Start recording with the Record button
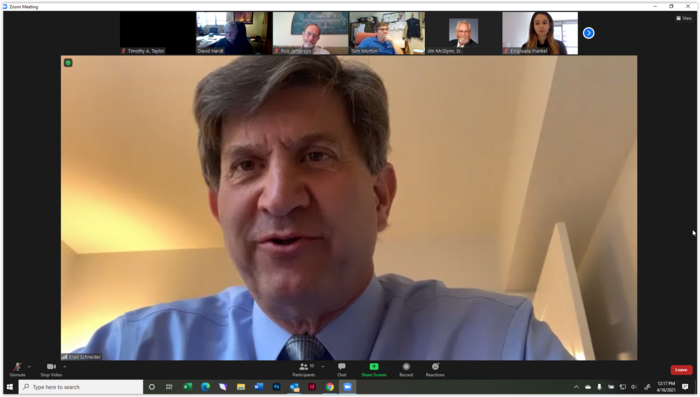The width and height of the screenshot is (700, 397). tap(406, 369)
